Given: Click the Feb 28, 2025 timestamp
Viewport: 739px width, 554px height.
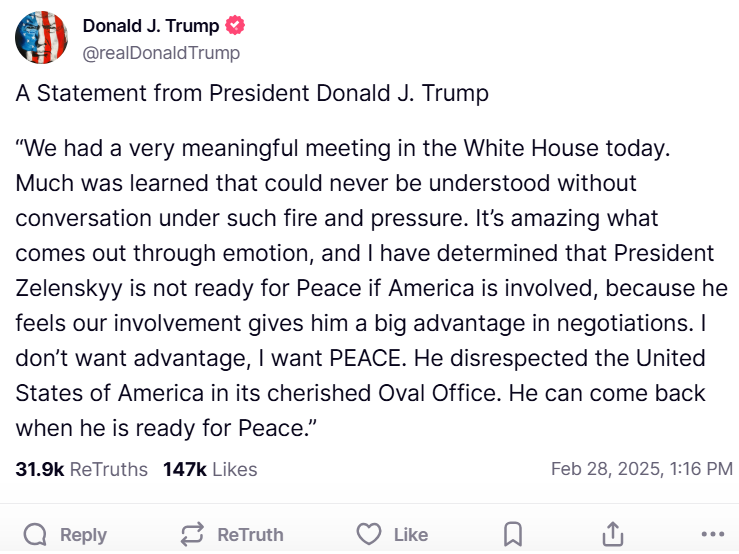Looking at the screenshot, I should coord(642,469).
